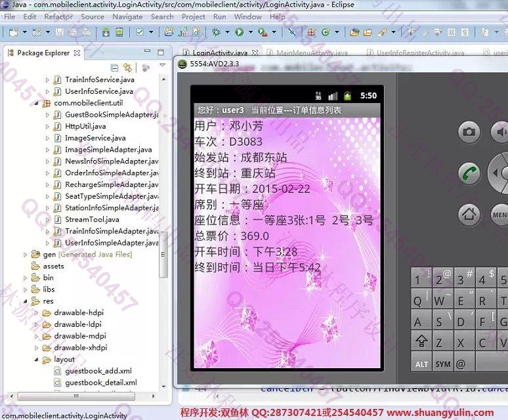Open the File menu
Screen dimensions: 508x420
point(9,16)
